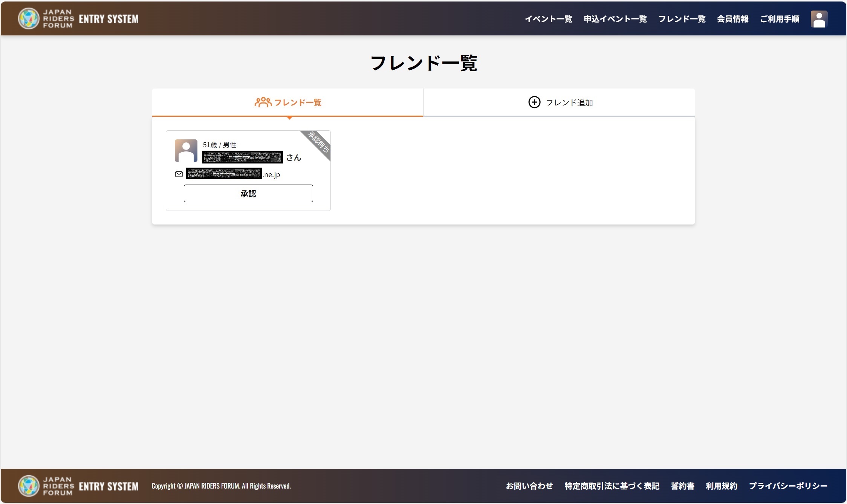
Task: Click the plus circle icon for フレンド追加
Action: click(534, 102)
